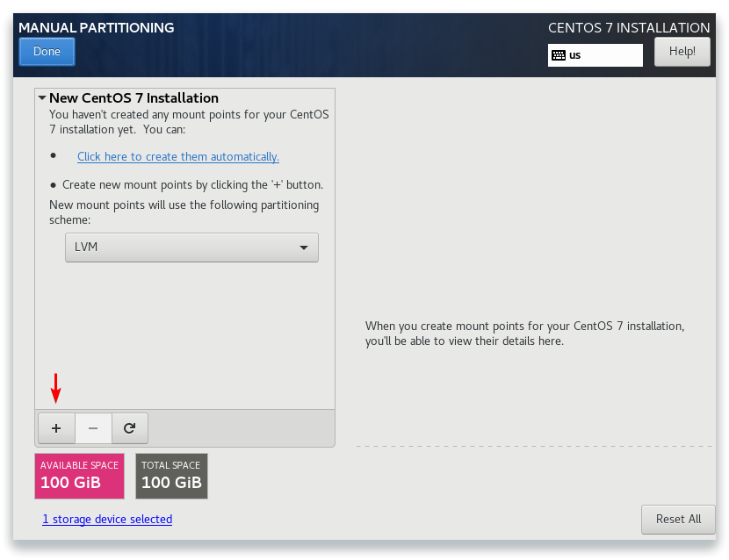Click the pink Available Space 100 GiB box

[80, 476]
